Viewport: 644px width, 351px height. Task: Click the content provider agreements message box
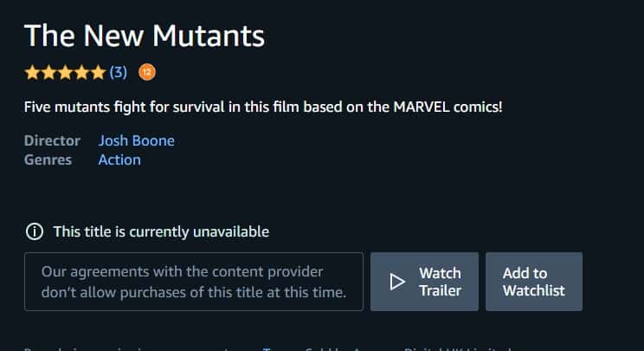click(x=194, y=282)
